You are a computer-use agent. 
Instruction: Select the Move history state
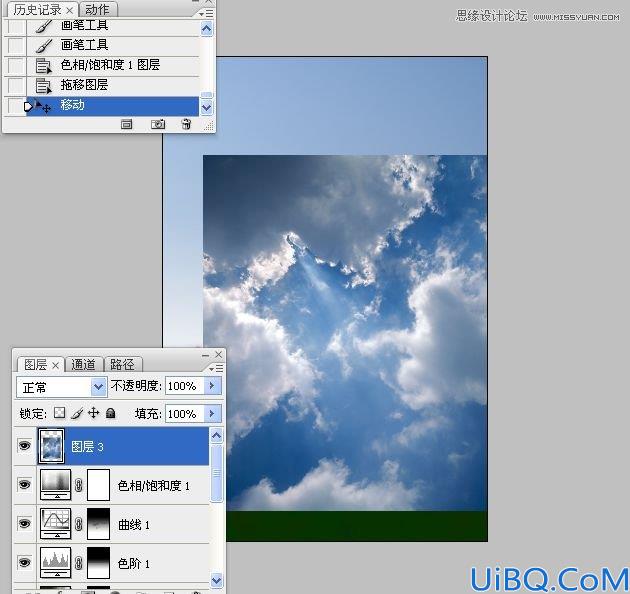tap(112, 106)
